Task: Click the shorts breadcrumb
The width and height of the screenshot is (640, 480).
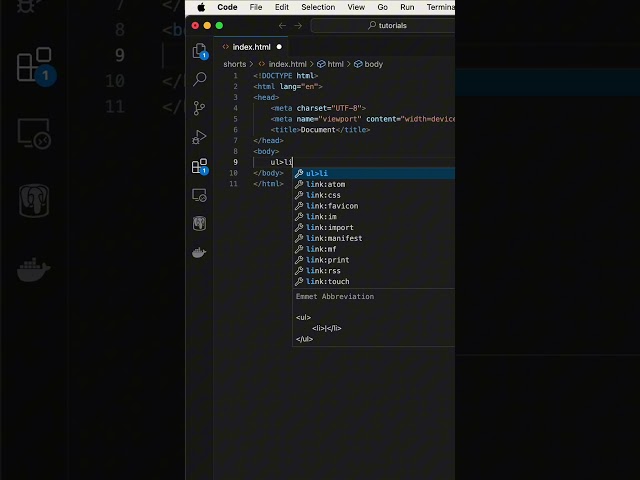Action: [235, 64]
